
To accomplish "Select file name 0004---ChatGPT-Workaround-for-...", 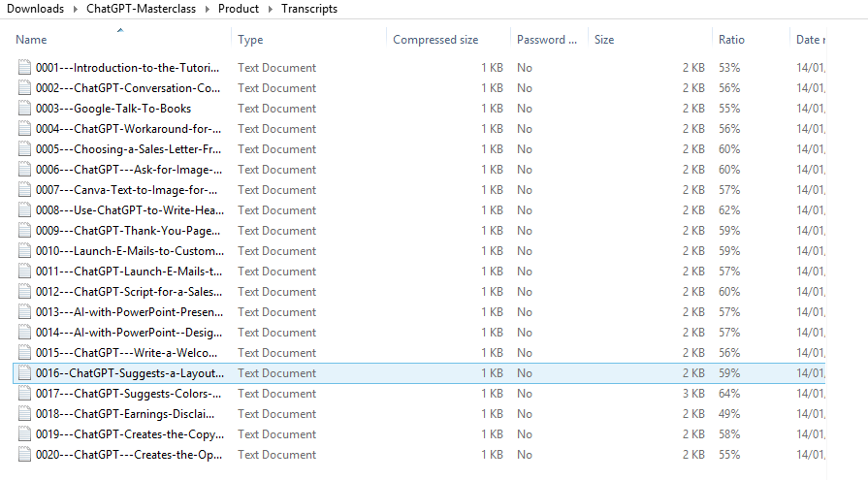I will pyautogui.click(x=128, y=129).
